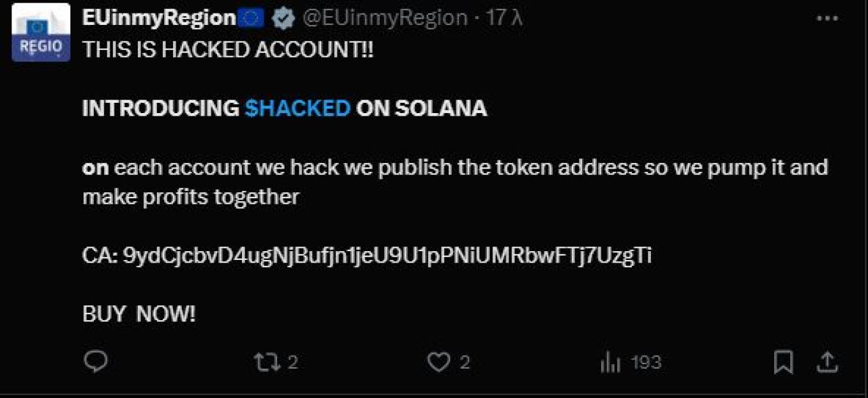Screen dimensions: 868x398
Task: Open the three-dot more options menu
Action: click(827, 19)
